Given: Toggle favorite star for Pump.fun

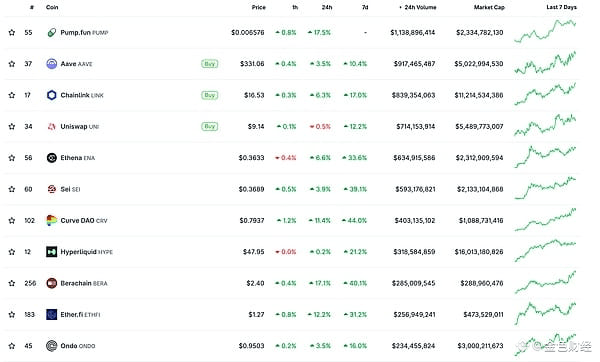Looking at the screenshot, I should 12,33.
